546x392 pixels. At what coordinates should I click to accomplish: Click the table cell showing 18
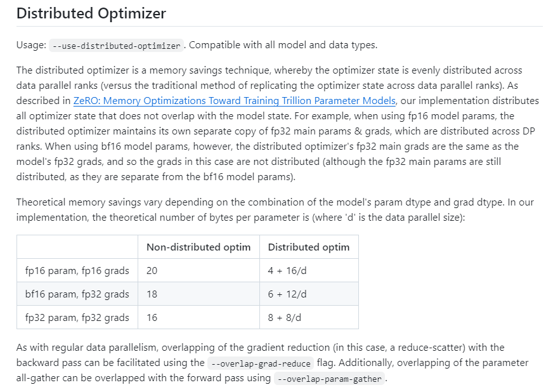pyautogui.click(x=152, y=294)
